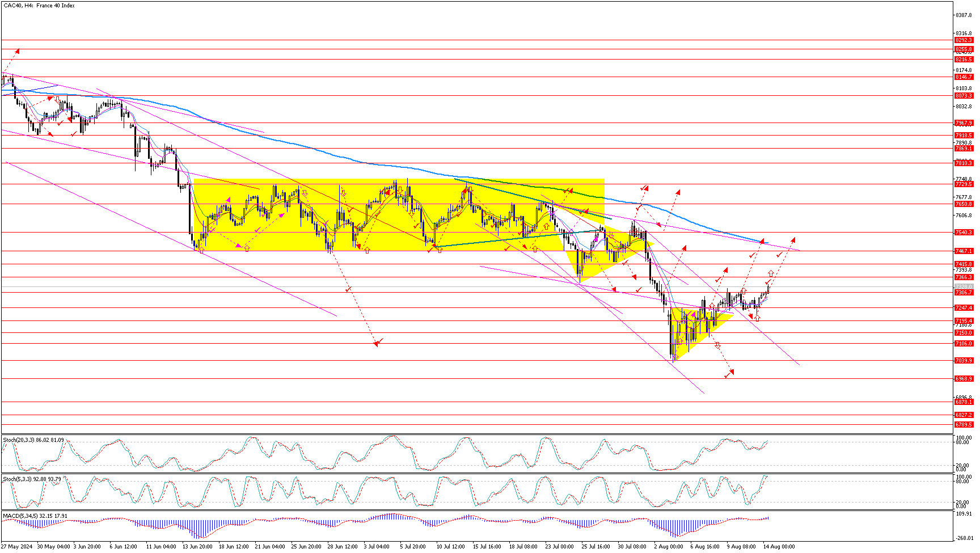The width and height of the screenshot is (980, 553).
Task: Select the 6827.2 price level label
Action: point(964,415)
